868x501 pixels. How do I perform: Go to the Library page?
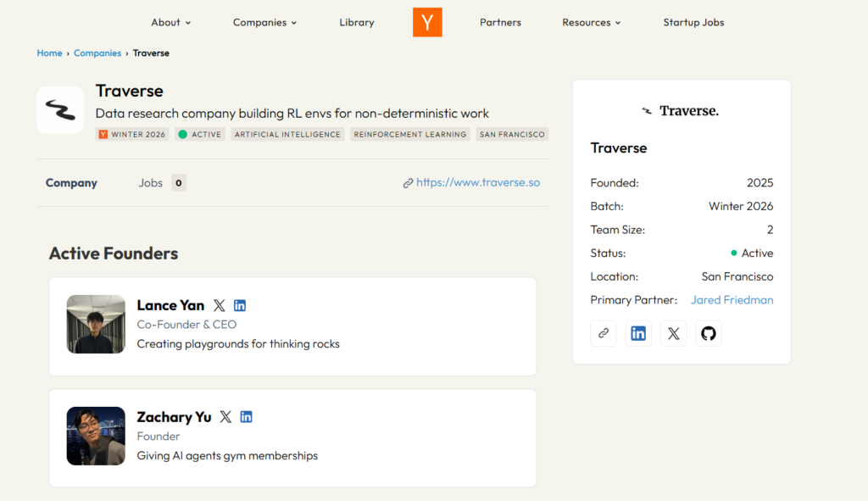click(356, 22)
